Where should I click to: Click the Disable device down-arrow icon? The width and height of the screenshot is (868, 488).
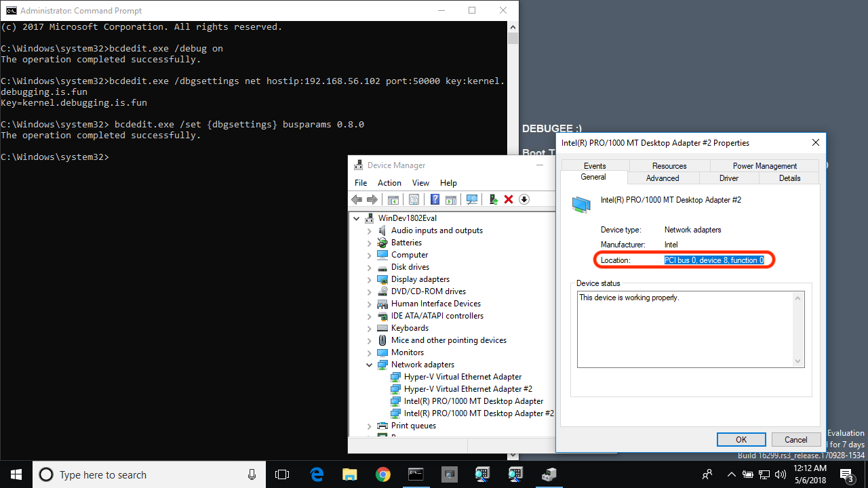524,199
